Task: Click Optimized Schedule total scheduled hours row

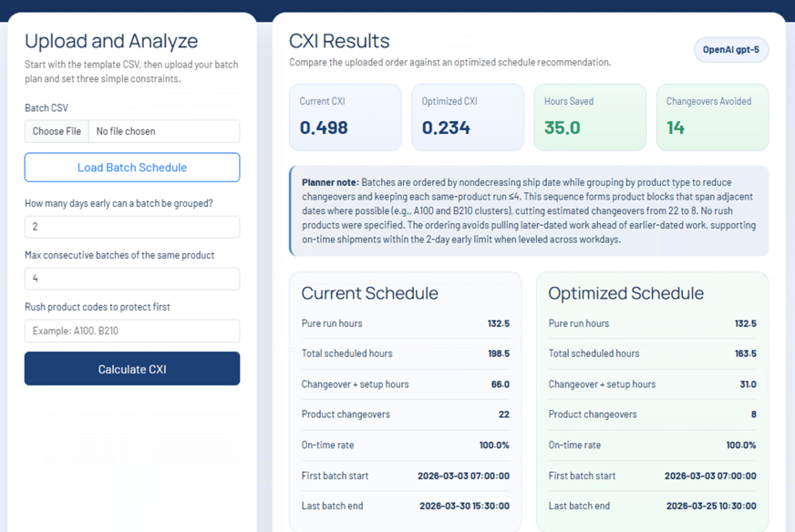Action: point(652,353)
